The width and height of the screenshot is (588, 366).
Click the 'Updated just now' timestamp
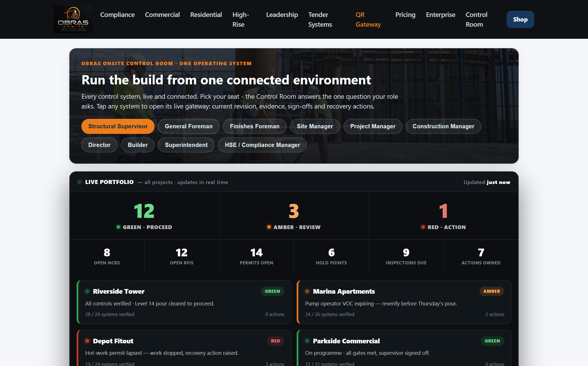(487, 182)
